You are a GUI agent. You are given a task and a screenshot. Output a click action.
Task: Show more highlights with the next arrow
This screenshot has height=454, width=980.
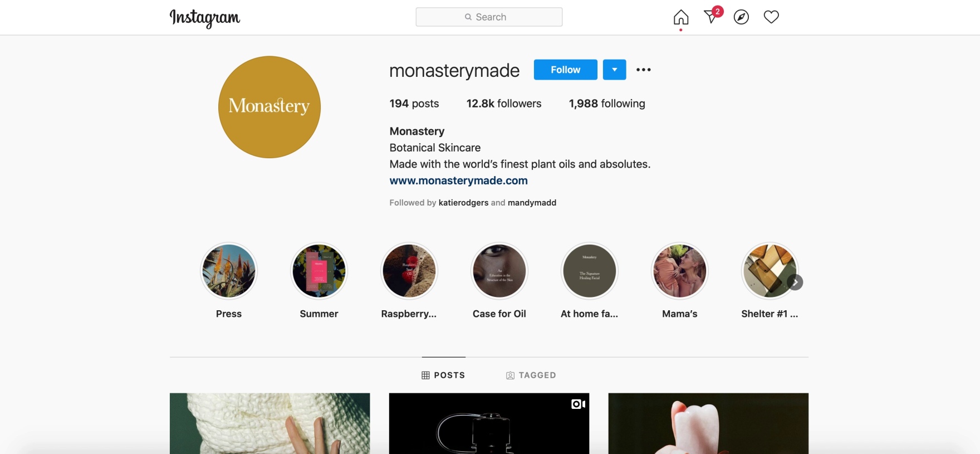(795, 282)
